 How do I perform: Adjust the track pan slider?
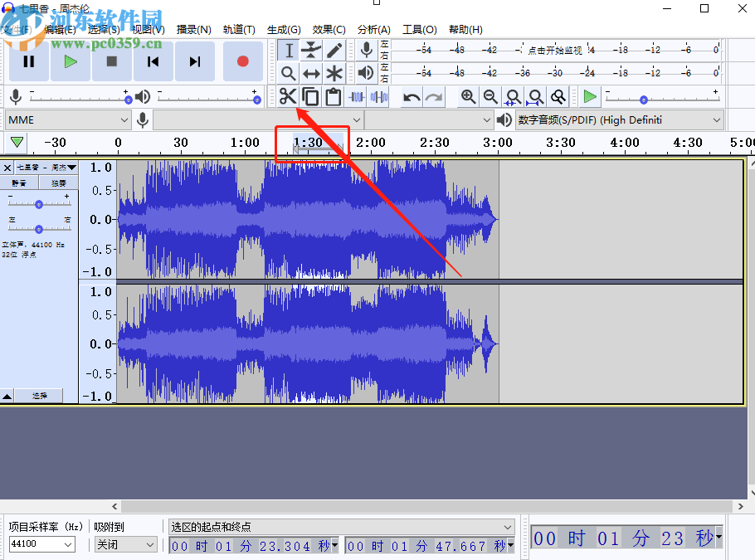click(39, 229)
